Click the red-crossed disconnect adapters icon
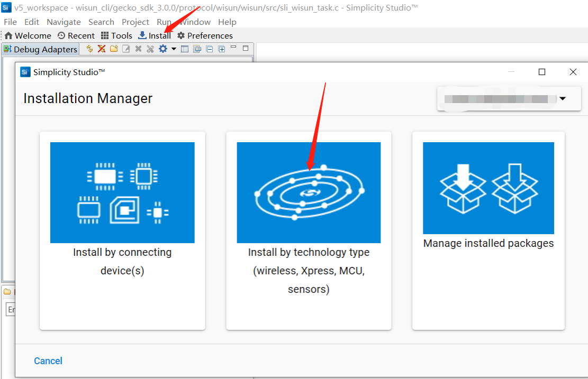Screen dimensions: 588x379 [x=102, y=49]
